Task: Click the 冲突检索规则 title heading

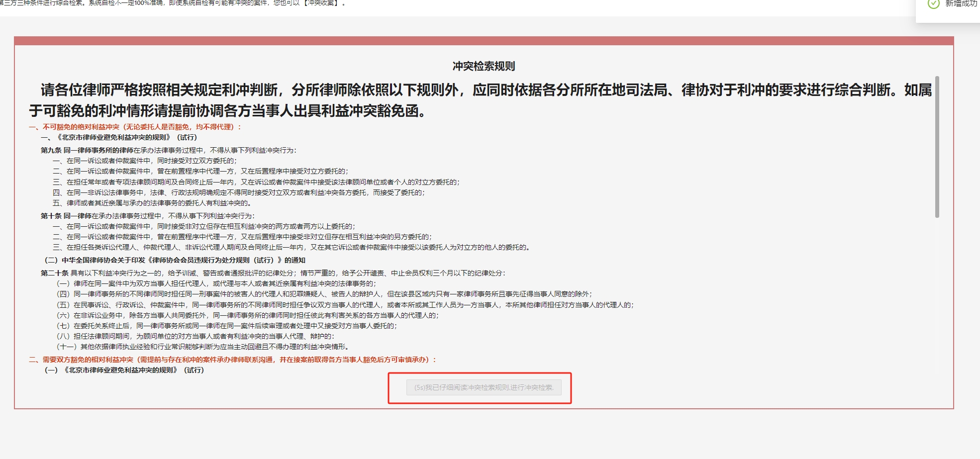Action: (x=484, y=66)
